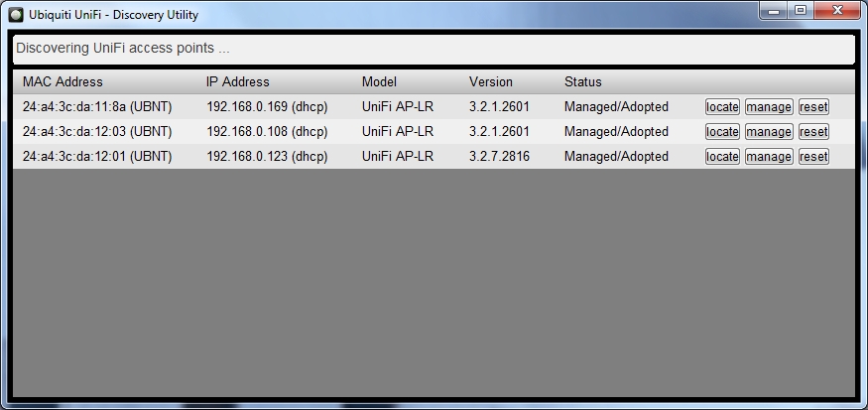Click the Status column header
This screenshot has width=868, height=410.
(x=583, y=82)
